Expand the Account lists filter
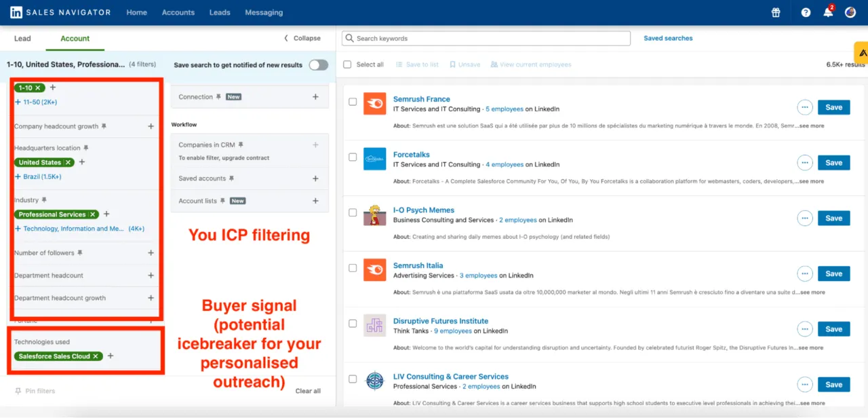The image size is (868, 418). click(315, 201)
